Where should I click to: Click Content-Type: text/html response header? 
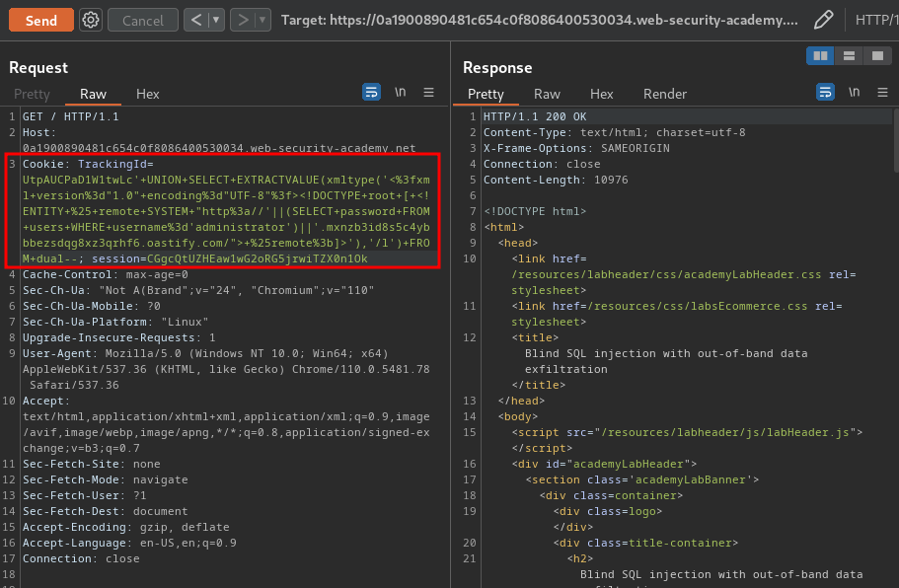pyautogui.click(x=615, y=132)
